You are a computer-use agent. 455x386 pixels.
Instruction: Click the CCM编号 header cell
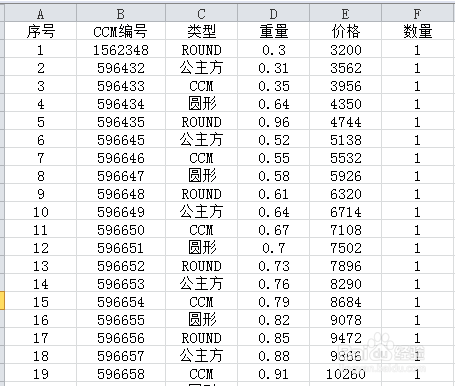coord(121,31)
